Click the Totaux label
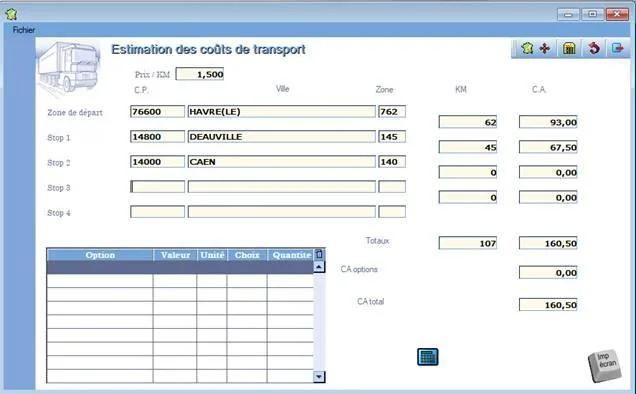The image size is (636, 394). 377,241
